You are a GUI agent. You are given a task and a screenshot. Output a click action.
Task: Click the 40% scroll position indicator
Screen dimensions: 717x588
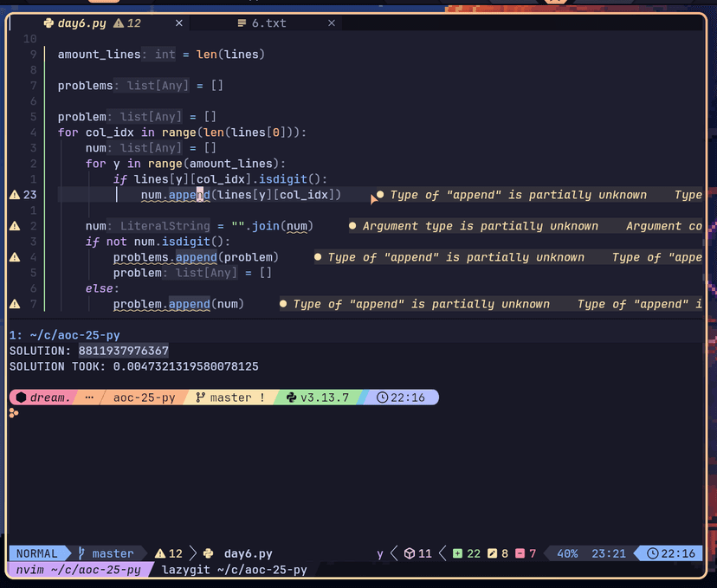tap(567, 553)
